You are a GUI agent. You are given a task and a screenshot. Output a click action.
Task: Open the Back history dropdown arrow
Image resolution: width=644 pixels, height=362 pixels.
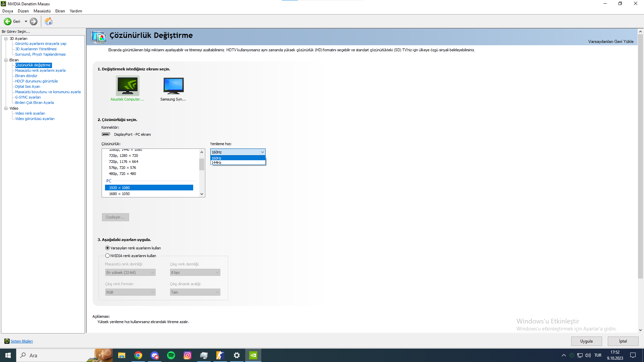[26, 21]
